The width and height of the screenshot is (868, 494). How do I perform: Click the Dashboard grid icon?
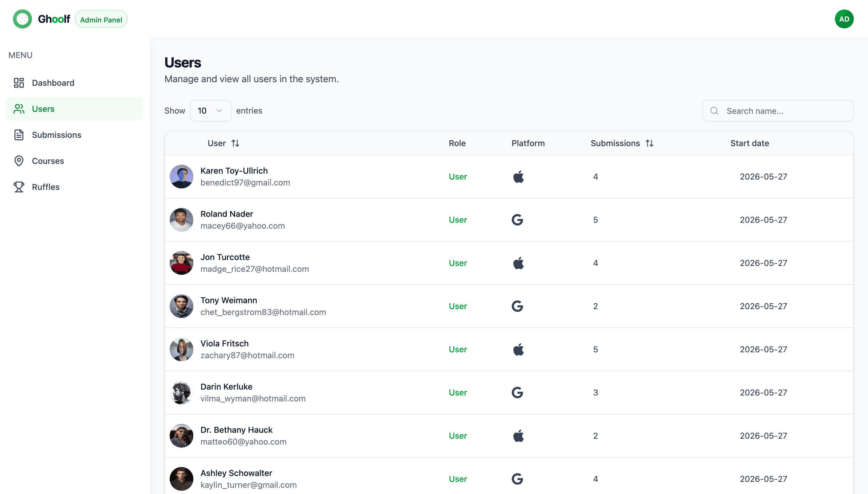pos(19,83)
